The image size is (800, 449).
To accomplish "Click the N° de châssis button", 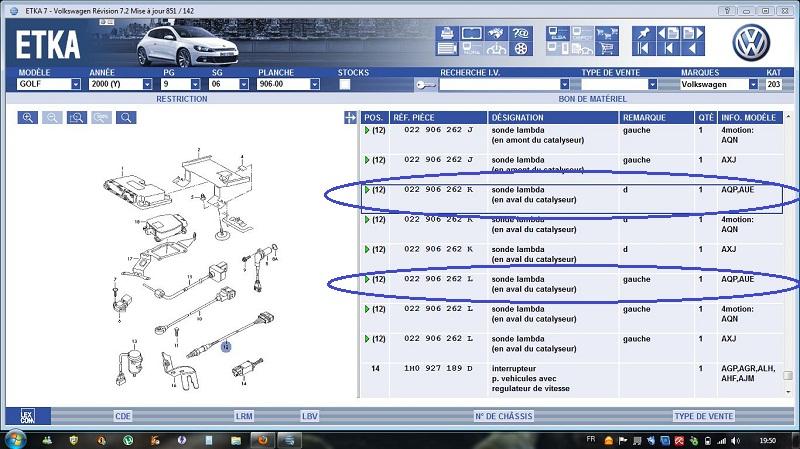I will tap(504, 416).
